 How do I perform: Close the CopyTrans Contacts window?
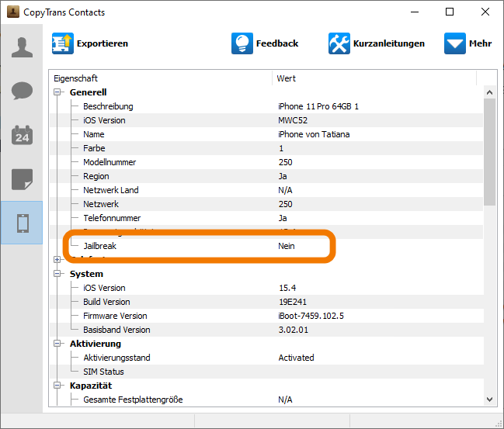(485, 12)
